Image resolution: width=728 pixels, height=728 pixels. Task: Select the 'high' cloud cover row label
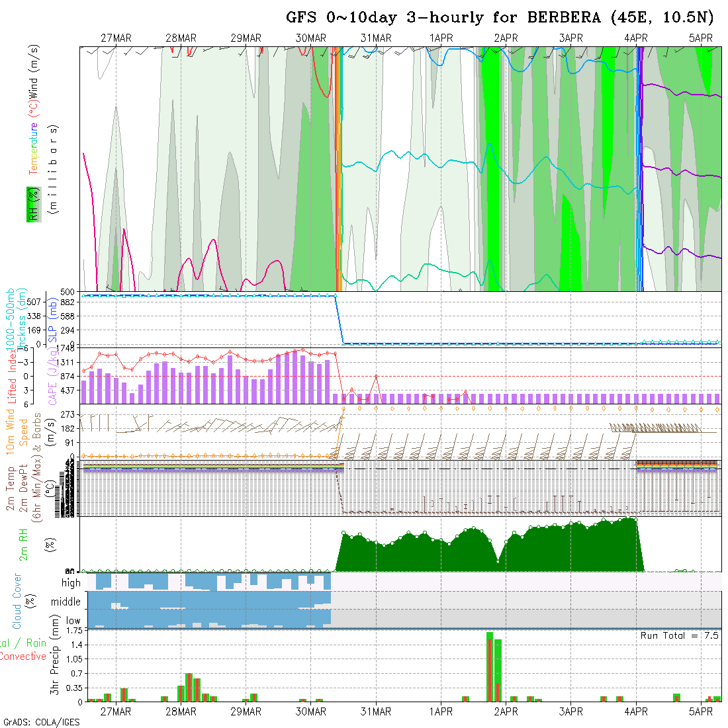(71, 583)
